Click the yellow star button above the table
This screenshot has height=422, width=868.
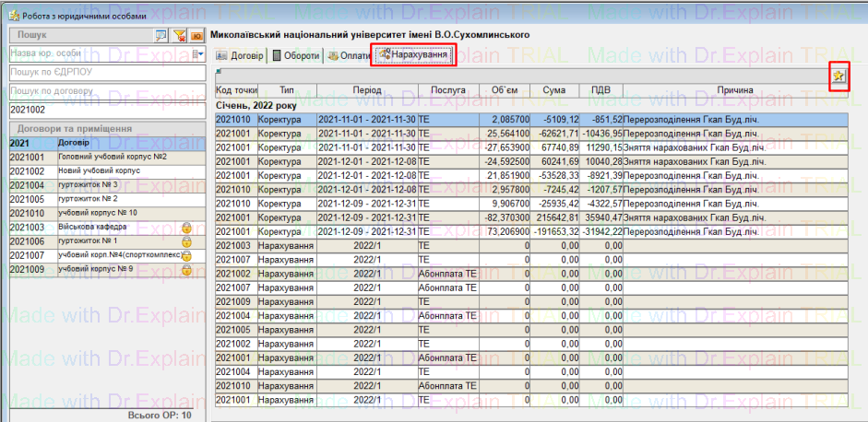[838, 76]
